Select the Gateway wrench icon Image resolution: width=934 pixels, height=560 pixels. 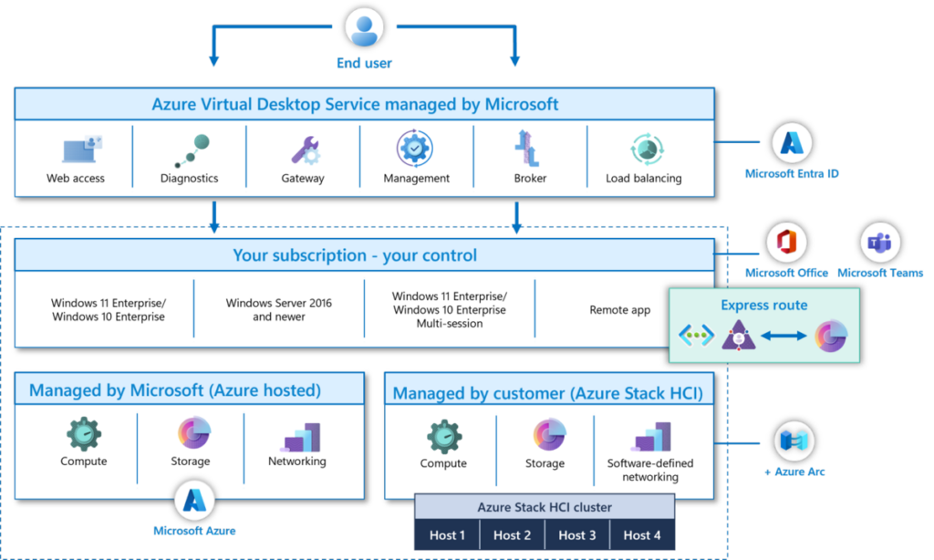tap(304, 150)
